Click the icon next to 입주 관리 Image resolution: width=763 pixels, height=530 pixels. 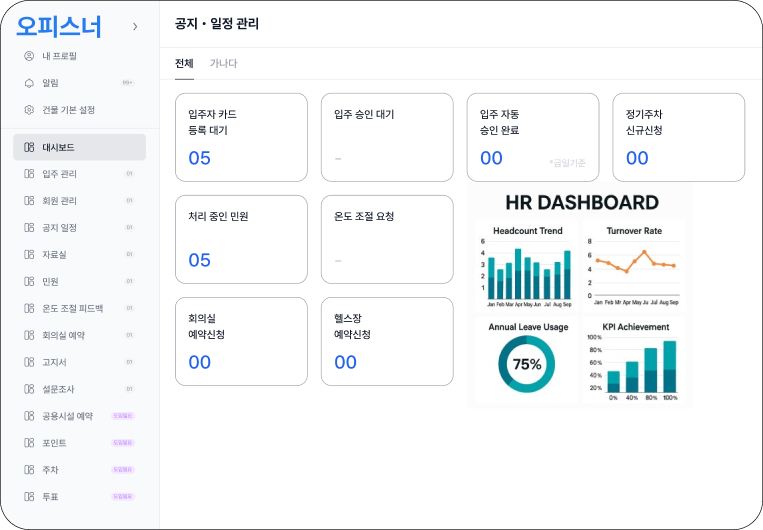[x=29, y=174]
